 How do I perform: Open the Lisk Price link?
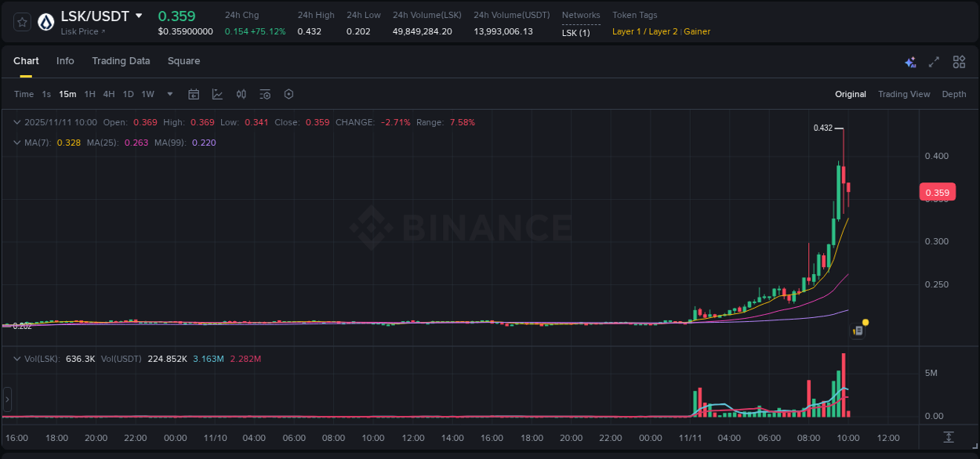tap(78, 31)
